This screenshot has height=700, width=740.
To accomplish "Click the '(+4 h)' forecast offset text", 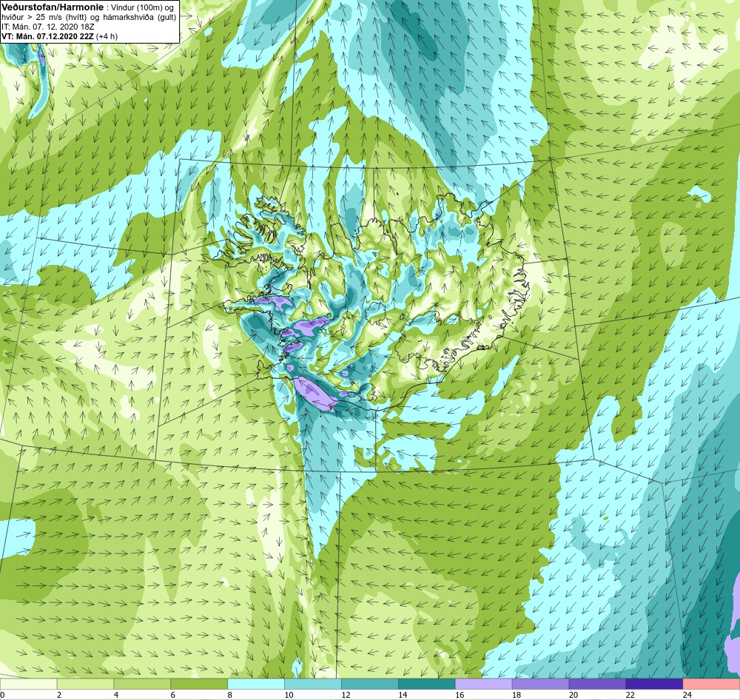I will pyautogui.click(x=107, y=36).
